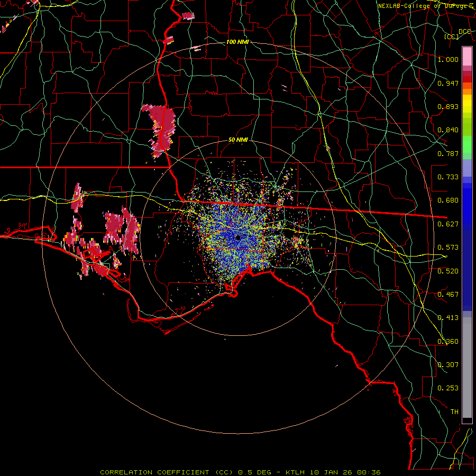Image resolution: width=476 pixels, height=476 pixels.
Task: Click the 0.893 color scale label
Action: [x=448, y=106]
